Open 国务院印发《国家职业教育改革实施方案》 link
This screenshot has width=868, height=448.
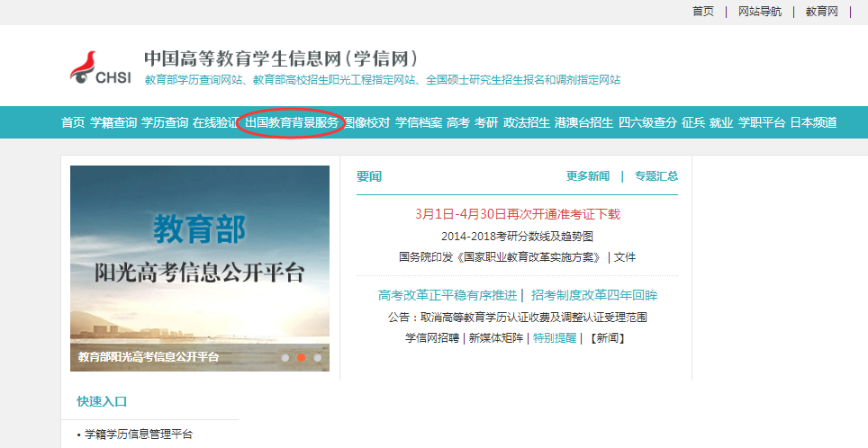click(x=501, y=257)
